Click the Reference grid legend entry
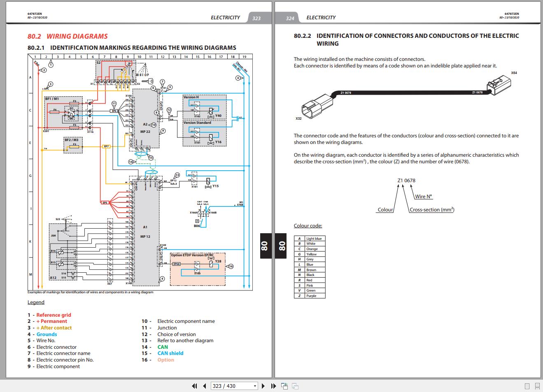Image resolution: width=543 pixels, height=392 pixels. [x=54, y=315]
